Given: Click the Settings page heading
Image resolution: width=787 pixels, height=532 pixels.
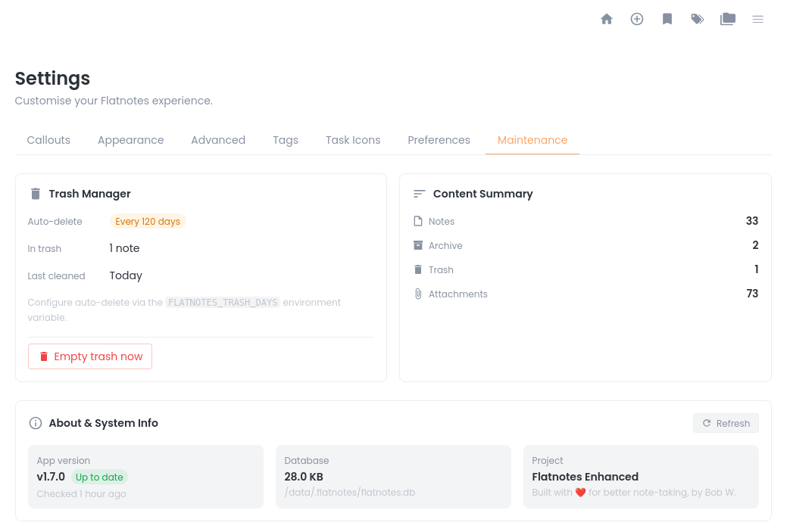Looking at the screenshot, I should pos(52,79).
